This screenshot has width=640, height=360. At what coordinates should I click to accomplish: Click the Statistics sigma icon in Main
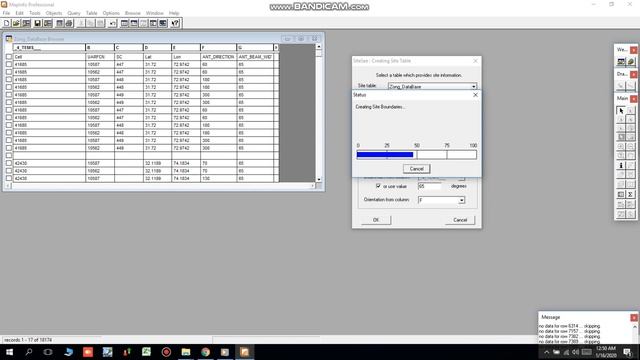click(630, 194)
